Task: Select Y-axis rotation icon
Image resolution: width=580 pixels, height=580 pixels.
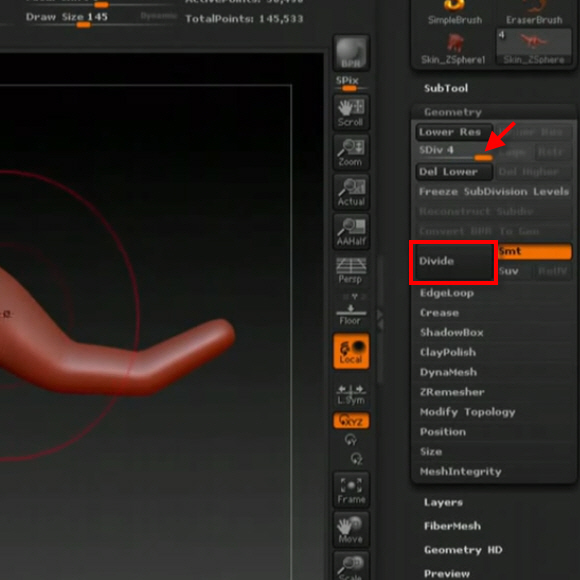Action: [351, 440]
